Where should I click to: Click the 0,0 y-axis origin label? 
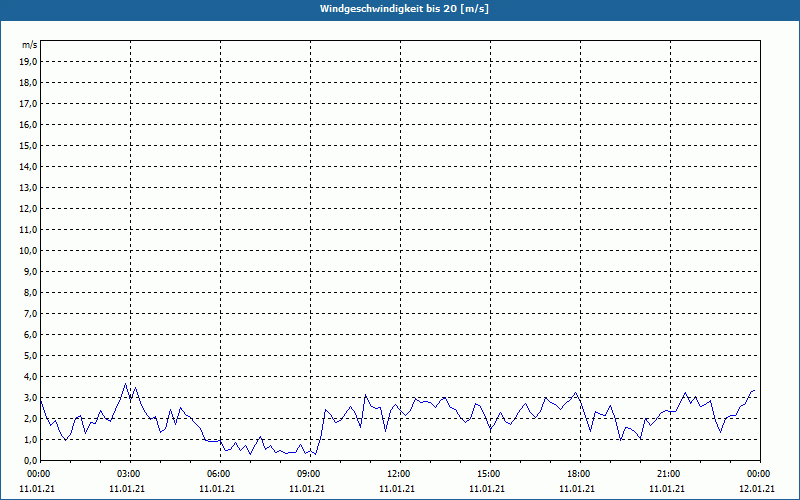(x=30, y=460)
